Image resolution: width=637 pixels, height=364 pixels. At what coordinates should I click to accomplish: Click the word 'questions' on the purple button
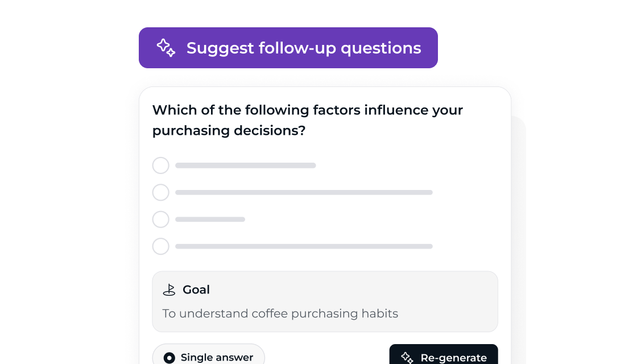click(x=380, y=48)
